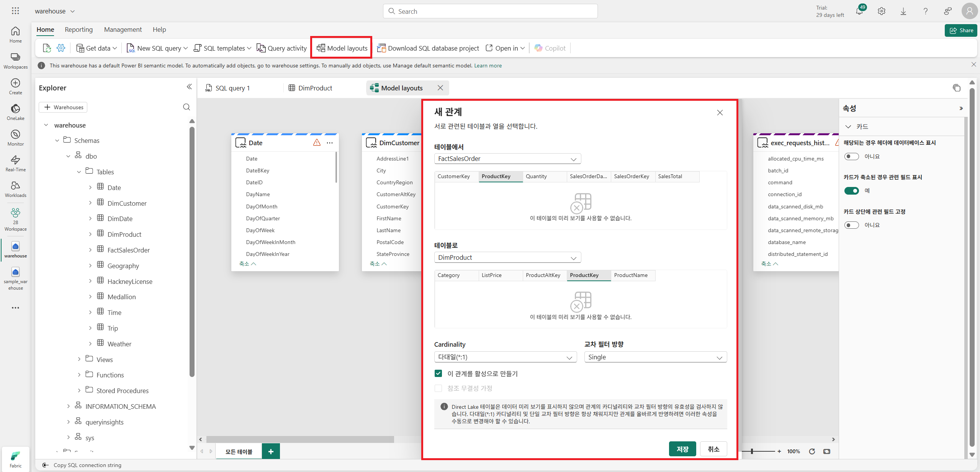Viewport: 980px width, 472px height.
Task: Click the search icon in Explorer
Action: point(187,107)
